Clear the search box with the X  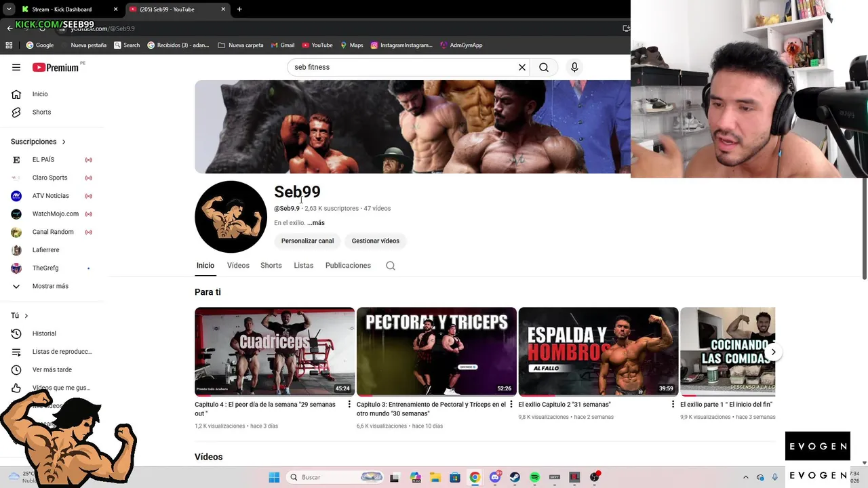(x=522, y=67)
